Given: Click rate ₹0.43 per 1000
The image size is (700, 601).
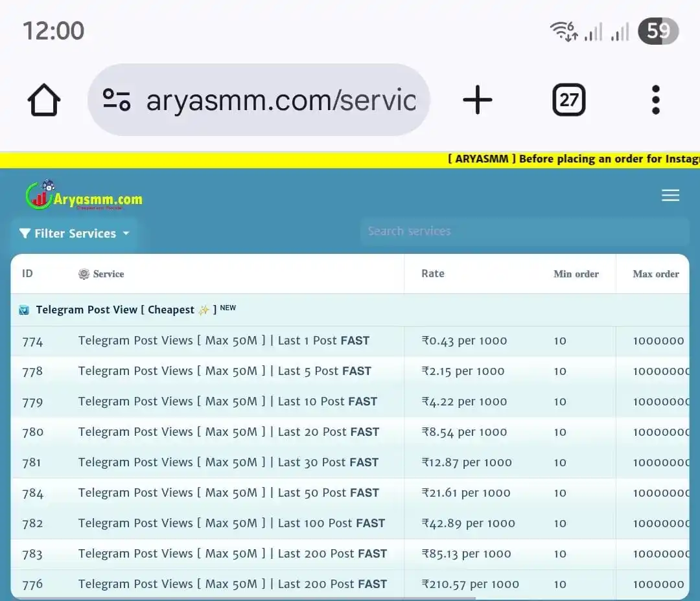Looking at the screenshot, I should [464, 341].
